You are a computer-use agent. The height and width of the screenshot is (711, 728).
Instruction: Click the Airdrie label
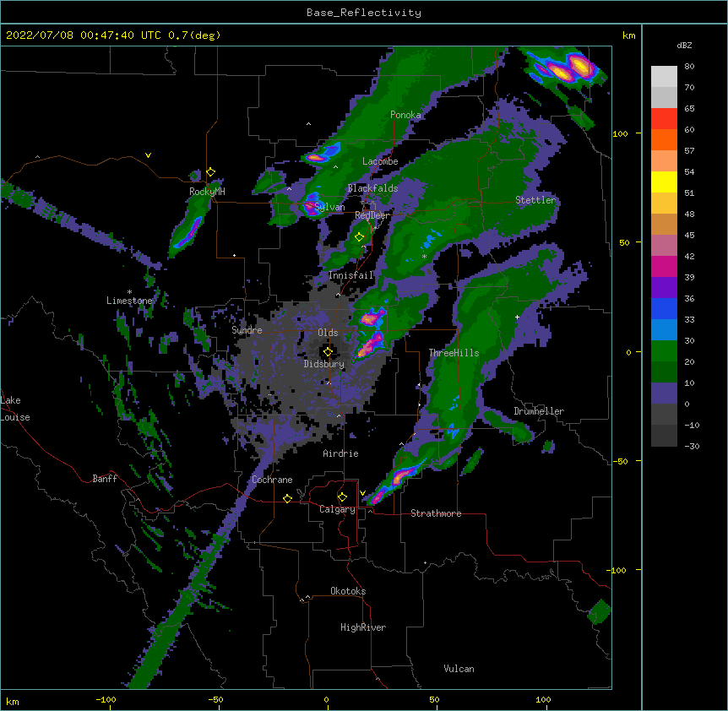point(340,453)
